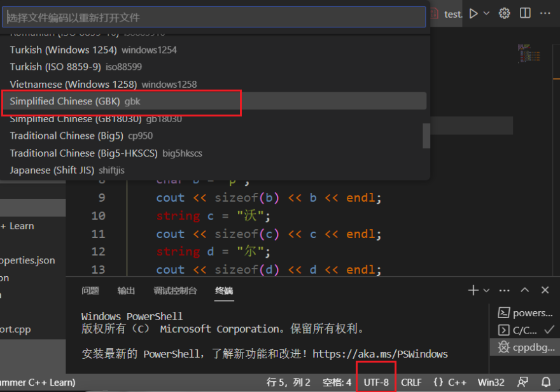
Task: Click the gear settings icon in editor toolbar
Action: point(505,13)
